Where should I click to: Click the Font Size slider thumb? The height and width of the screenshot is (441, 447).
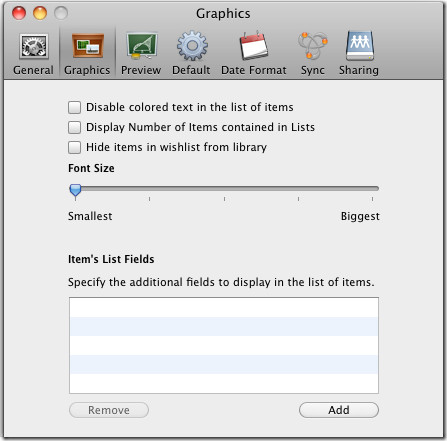(75, 191)
